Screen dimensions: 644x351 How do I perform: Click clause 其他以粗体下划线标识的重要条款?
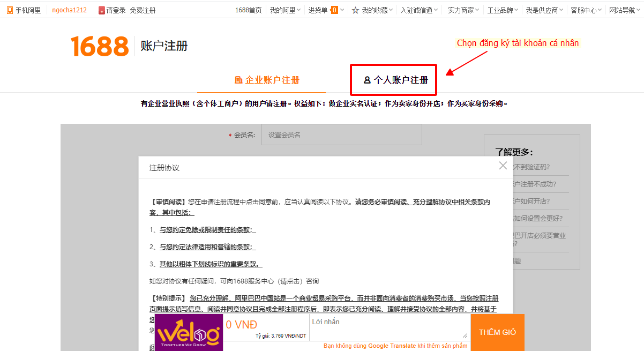point(211,264)
